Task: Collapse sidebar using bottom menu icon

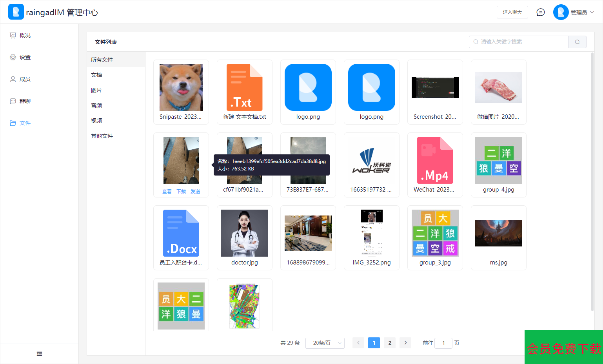Action: 39,354
